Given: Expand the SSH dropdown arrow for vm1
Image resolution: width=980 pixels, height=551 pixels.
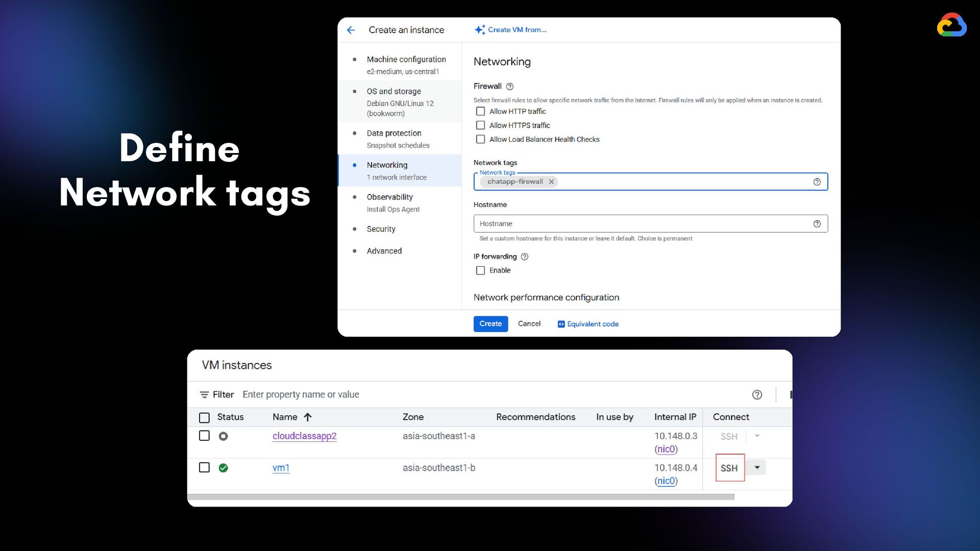Looking at the screenshot, I should pos(757,467).
